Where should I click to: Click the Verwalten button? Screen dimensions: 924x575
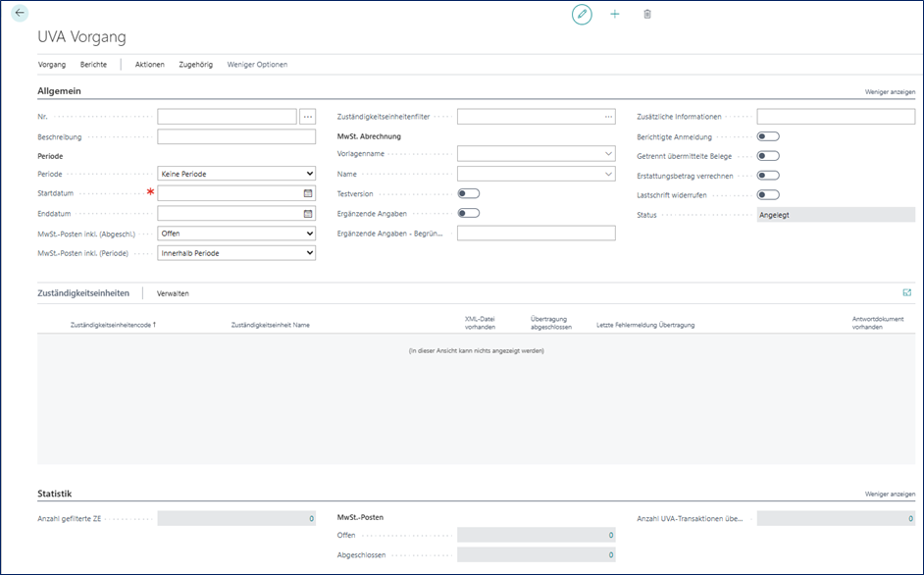tap(173, 293)
